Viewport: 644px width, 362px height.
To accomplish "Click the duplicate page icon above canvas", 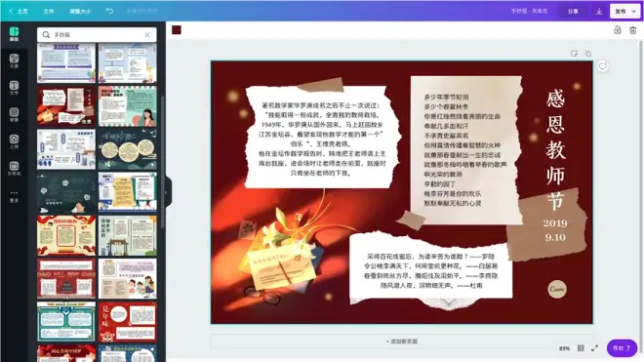I will (588, 54).
